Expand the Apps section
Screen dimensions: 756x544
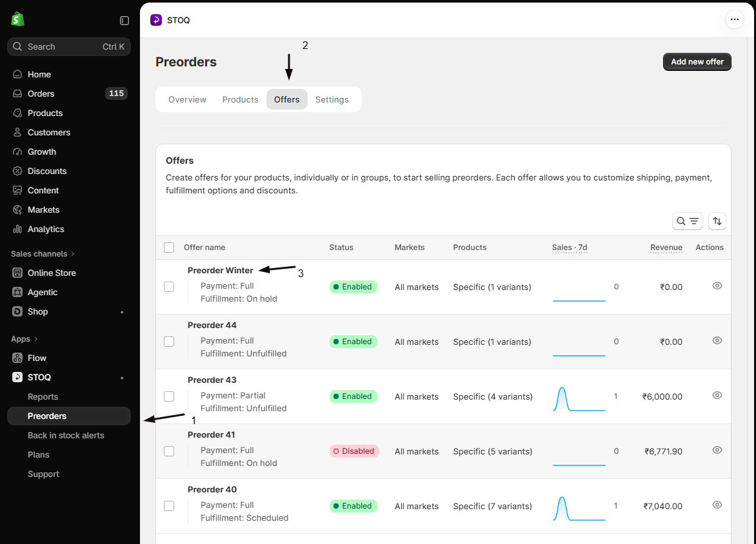coord(24,339)
